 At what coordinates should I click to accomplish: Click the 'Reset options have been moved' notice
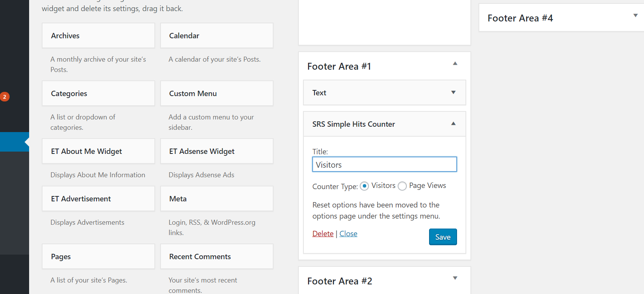pos(376,211)
